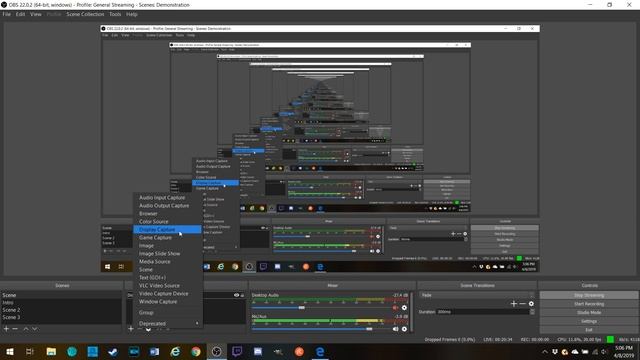Launch Steam from the taskbar
The height and width of the screenshot is (360, 640).
click(x=113, y=351)
